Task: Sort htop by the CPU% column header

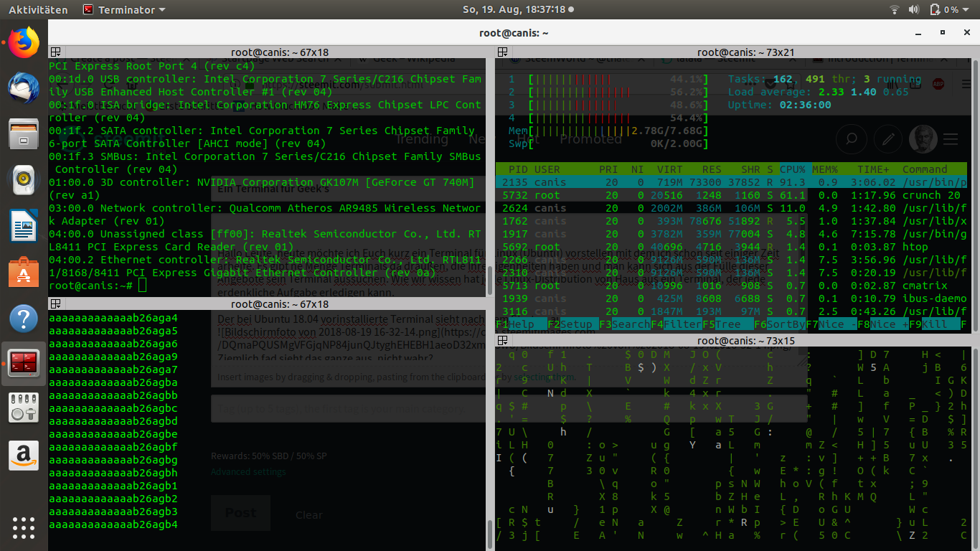Action: pos(793,169)
